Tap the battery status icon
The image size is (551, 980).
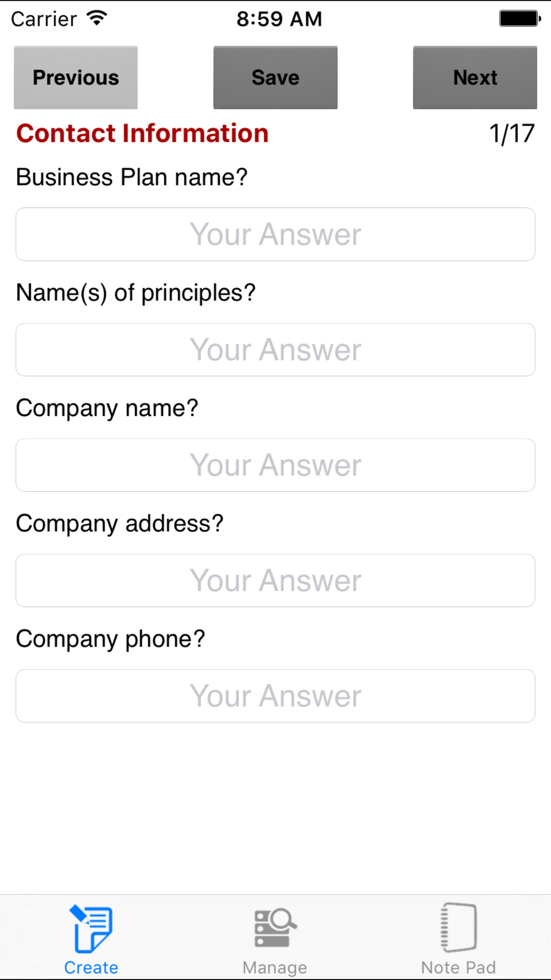(520, 18)
